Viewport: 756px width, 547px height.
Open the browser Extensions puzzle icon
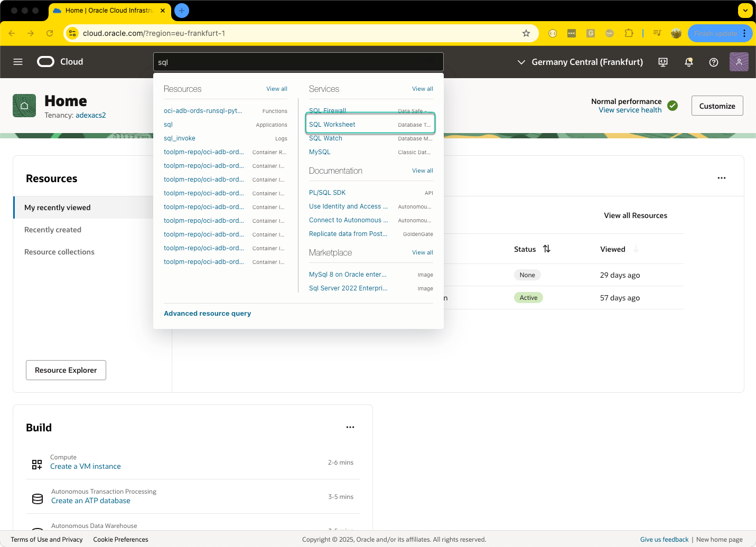tap(629, 33)
